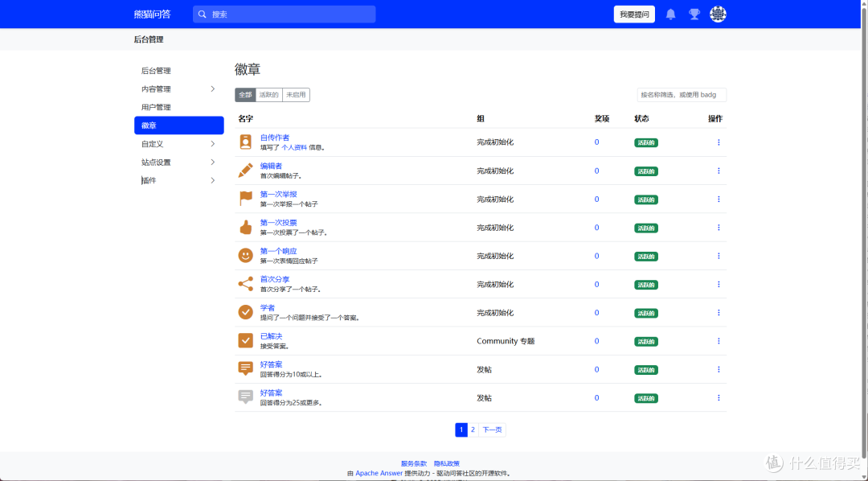
Task: Click the award count for 已解决
Action: [596, 341]
